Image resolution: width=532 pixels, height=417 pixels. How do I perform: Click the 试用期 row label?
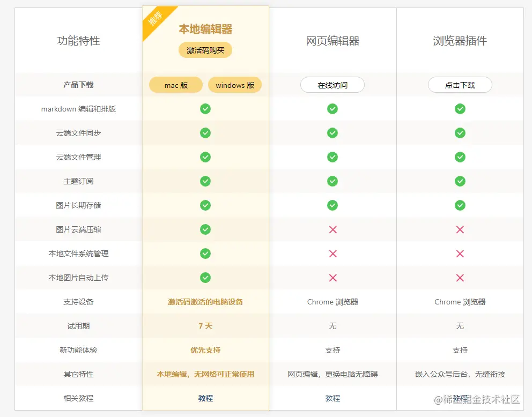click(x=78, y=326)
